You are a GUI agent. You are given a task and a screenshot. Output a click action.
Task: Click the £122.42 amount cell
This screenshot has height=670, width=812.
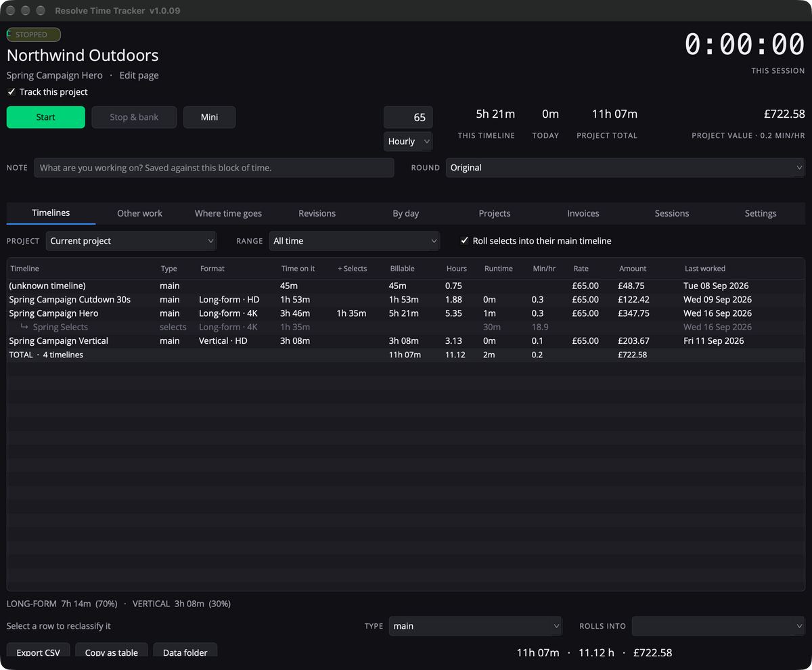coord(633,299)
